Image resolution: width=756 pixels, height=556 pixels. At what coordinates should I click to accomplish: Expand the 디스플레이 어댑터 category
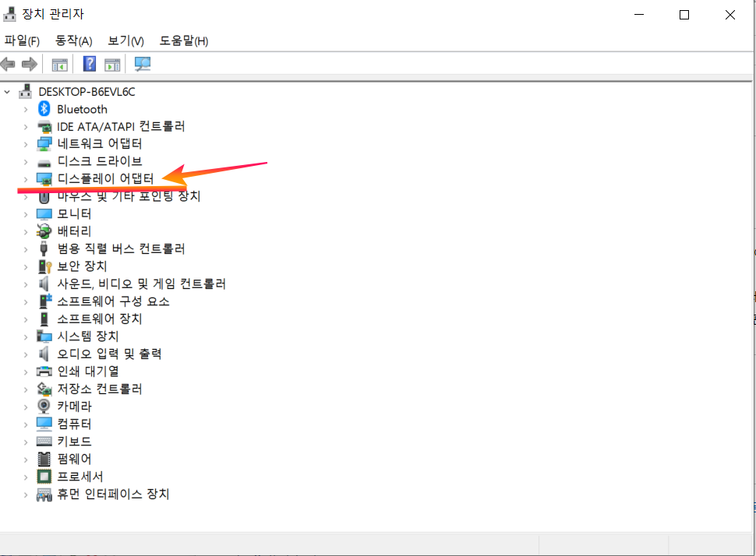pos(26,179)
